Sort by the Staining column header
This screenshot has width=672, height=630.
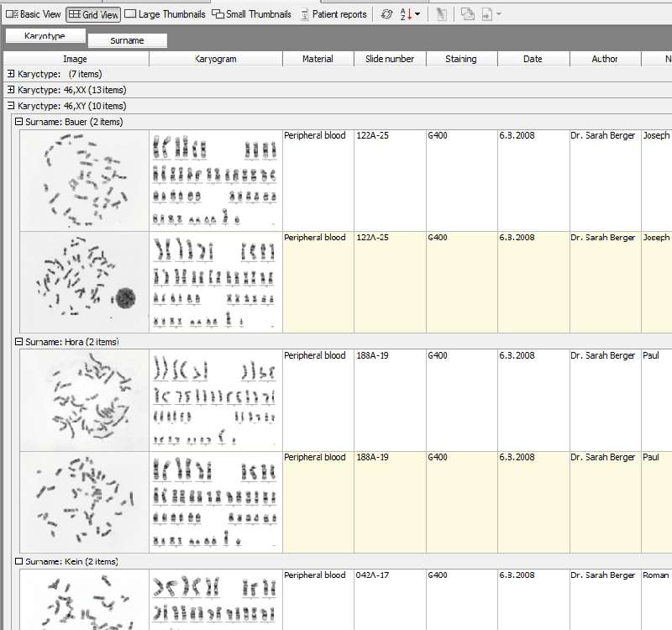coord(461,59)
